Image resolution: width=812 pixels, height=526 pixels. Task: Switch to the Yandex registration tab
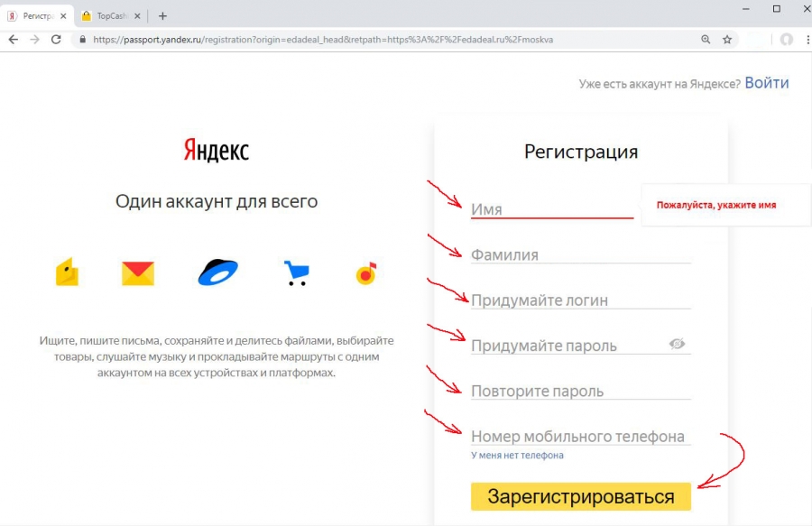tap(37, 16)
